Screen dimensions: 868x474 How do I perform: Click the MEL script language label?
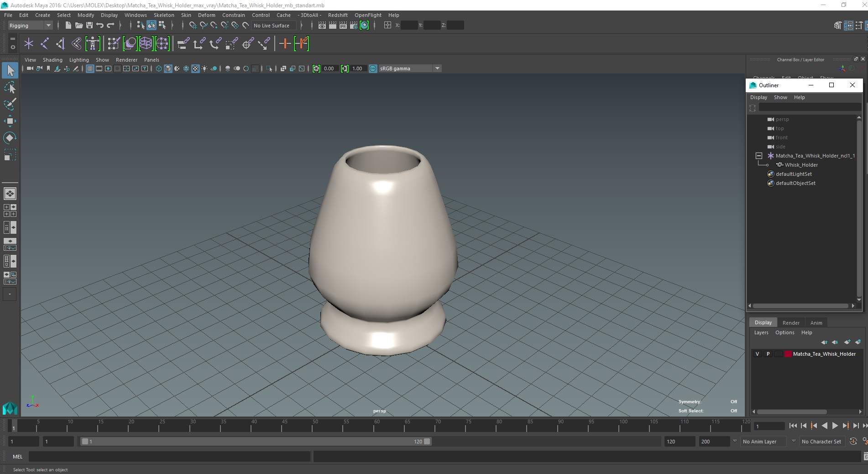(x=17, y=456)
